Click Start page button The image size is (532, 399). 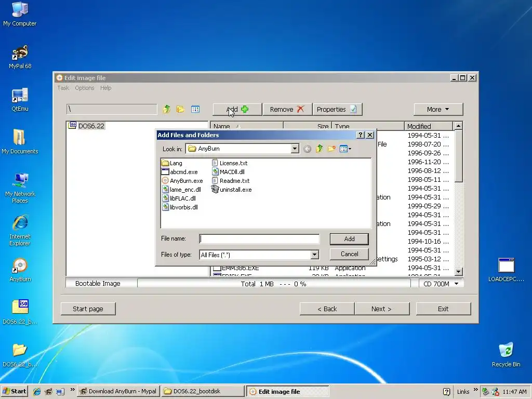(x=88, y=309)
